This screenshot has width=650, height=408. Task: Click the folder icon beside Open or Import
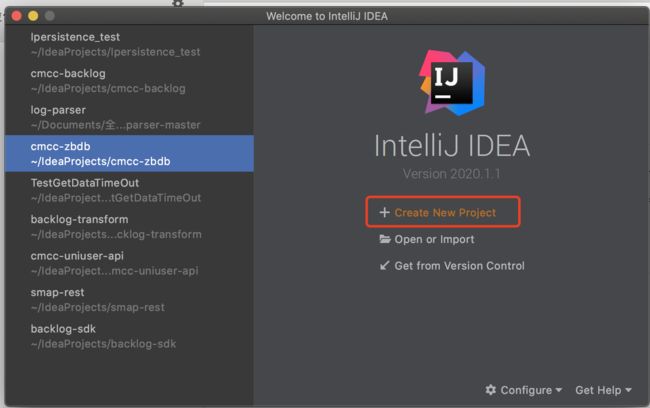[x=385, y=239]
